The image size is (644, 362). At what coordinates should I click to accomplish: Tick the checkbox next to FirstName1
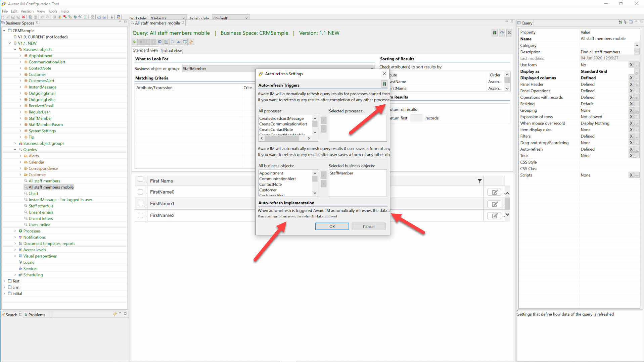(x=140, y=204)
